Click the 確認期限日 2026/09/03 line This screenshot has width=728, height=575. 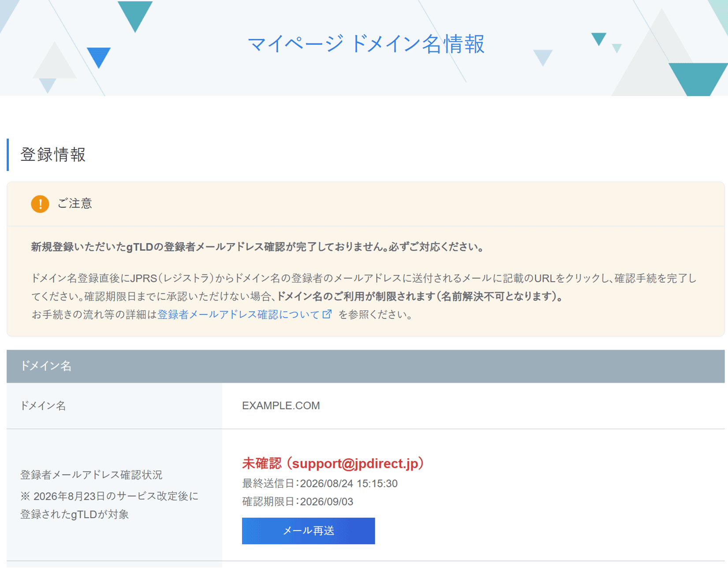pos(298,501)
